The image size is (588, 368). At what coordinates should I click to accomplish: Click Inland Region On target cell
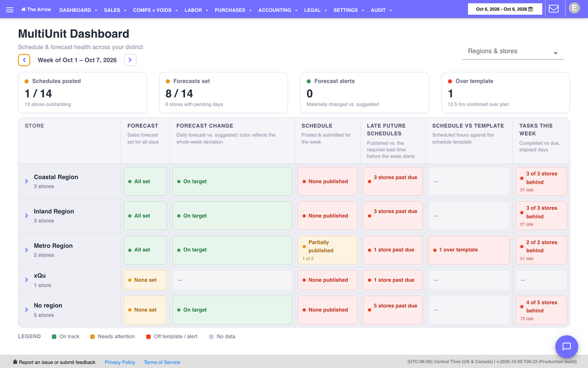tap(232, 216)
